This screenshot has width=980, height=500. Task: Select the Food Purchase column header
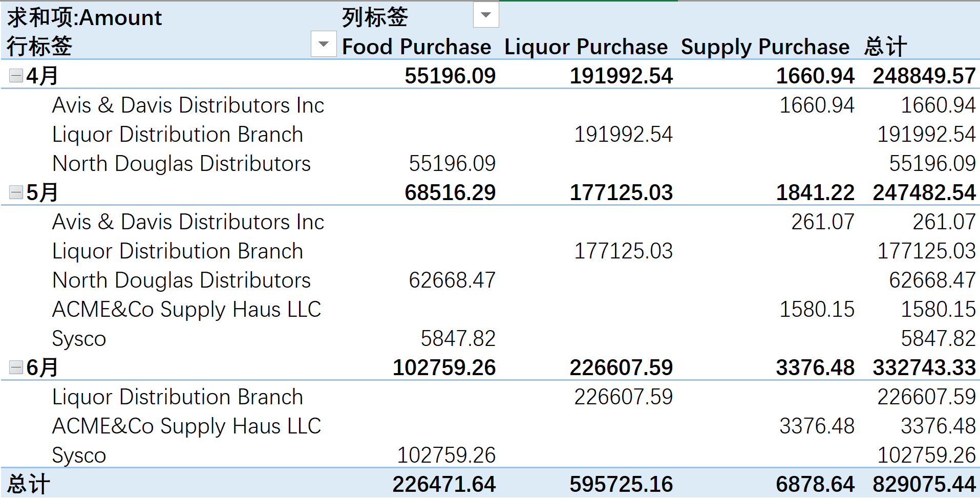point(416,47)
